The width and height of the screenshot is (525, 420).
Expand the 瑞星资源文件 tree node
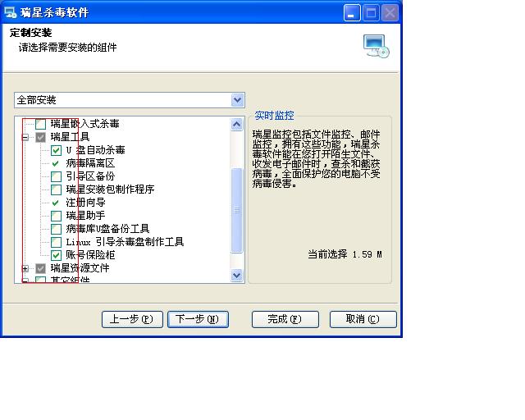[25, 268]
